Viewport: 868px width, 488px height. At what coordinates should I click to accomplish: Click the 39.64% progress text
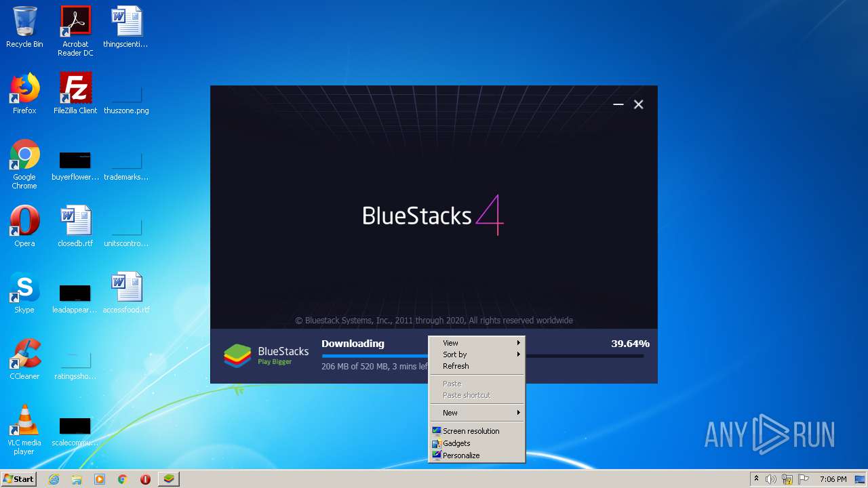(x=630, y=344)
